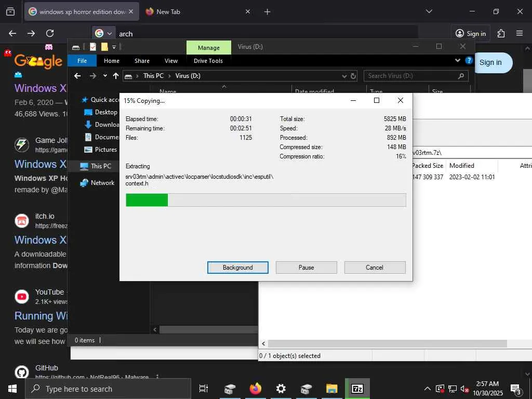This screenshot has width=532, height=399.
Task: Open a new Firefox tab
Action: point(267,12)
